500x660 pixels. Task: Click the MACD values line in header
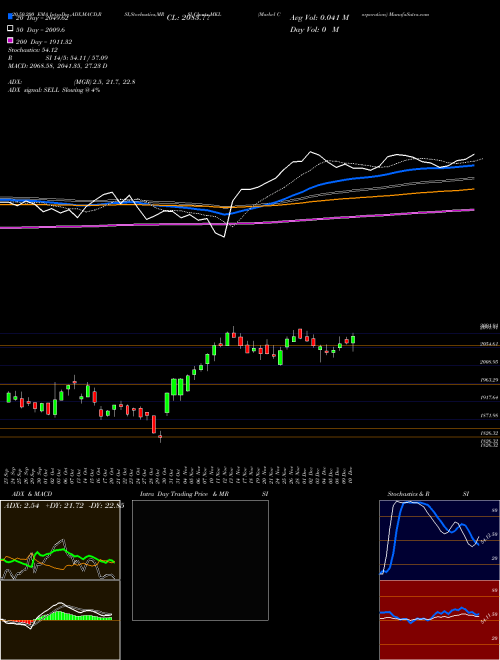(x=58, y=66)
